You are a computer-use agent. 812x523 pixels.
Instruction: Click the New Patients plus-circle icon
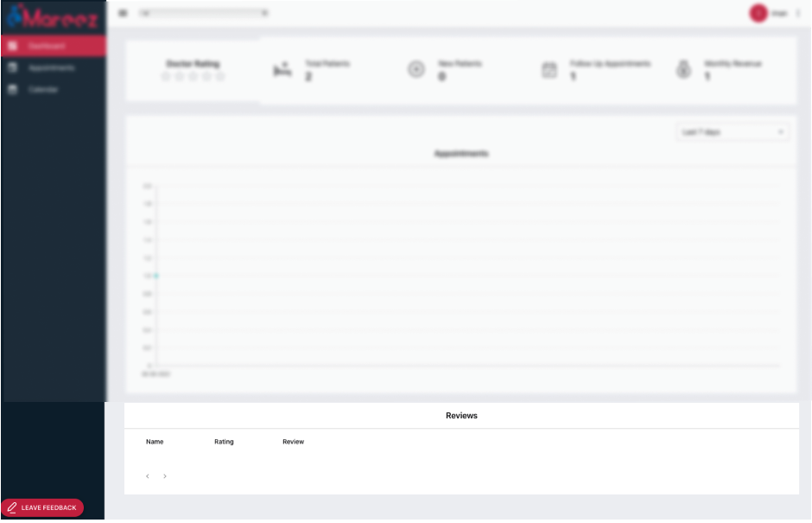click(x=416, y=69)
